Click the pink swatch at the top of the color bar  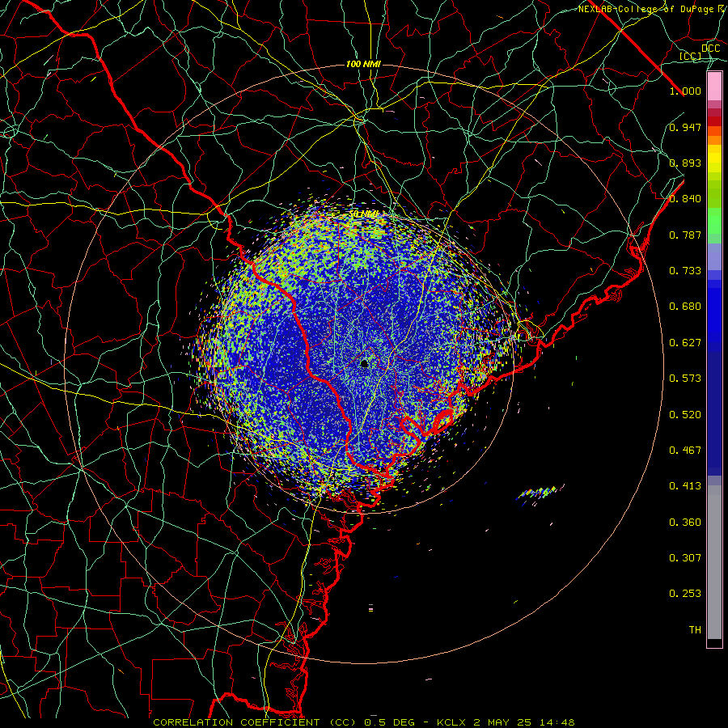(x=714, y=87)
